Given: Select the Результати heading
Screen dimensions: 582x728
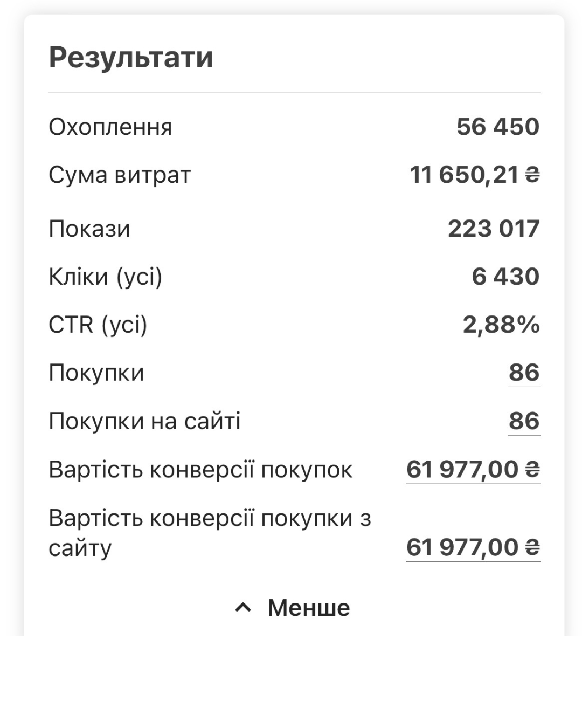Looking at the screenshot, I should [131, 58].
